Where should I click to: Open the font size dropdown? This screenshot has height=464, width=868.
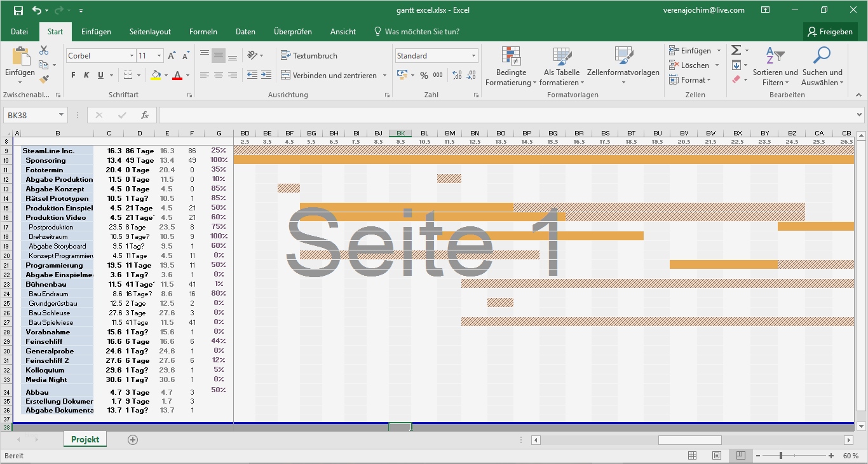pos(159,55)
